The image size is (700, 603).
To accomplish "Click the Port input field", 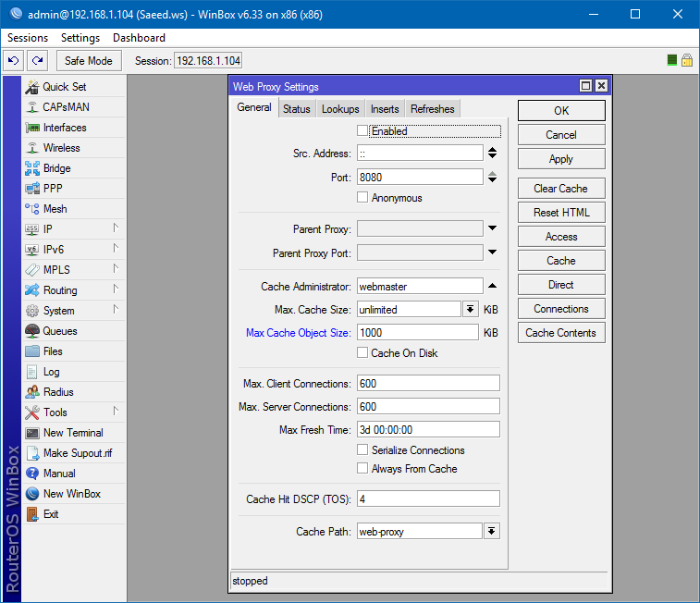I will pyautogui.click(x=420, y=178).
